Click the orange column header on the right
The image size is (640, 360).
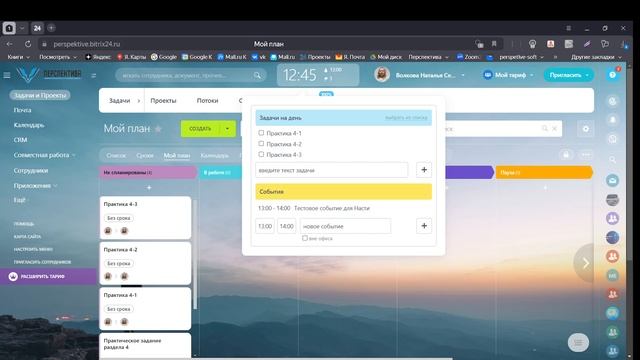point(543,172)
